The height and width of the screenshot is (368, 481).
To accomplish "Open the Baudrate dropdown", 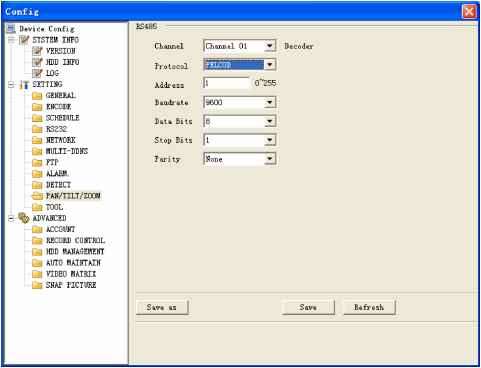I will pos(270,102).
